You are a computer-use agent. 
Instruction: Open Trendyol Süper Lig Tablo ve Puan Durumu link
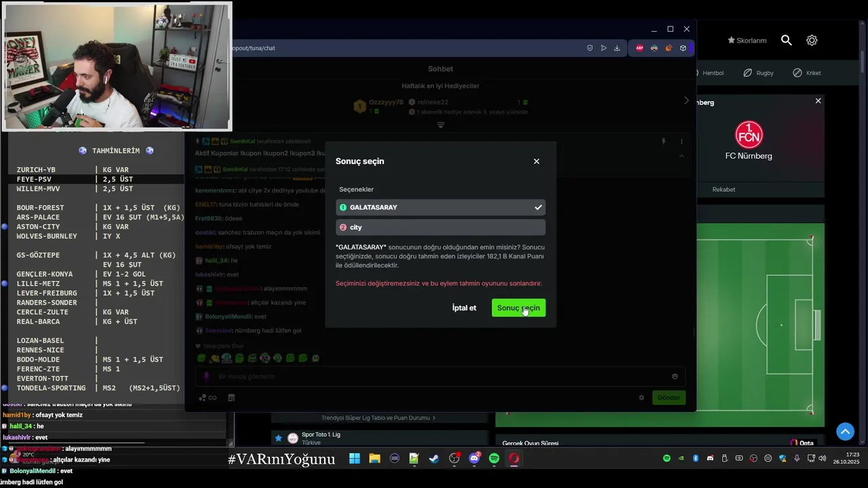tap(378, 418)
